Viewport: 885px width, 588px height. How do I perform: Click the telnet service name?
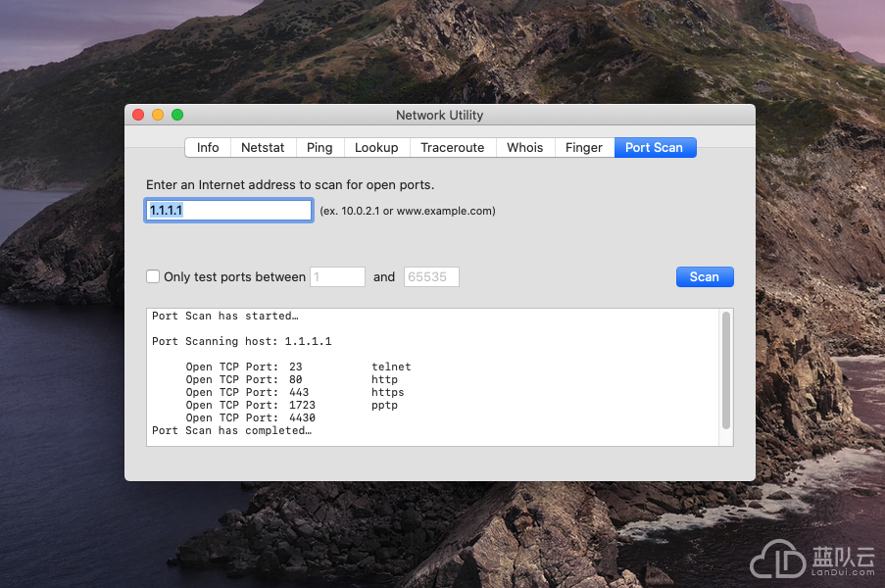pyautogui.click(x=391, y=367)
